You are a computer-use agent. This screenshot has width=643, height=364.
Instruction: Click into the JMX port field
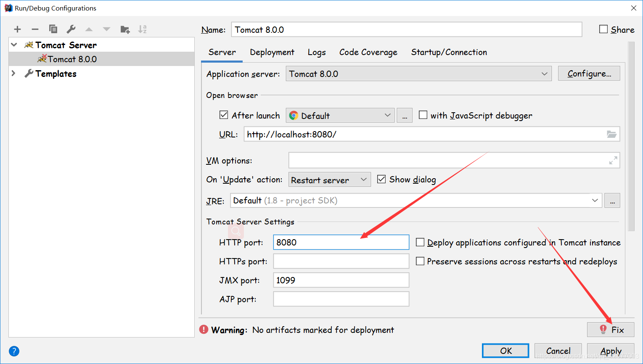tap(341, 280)
